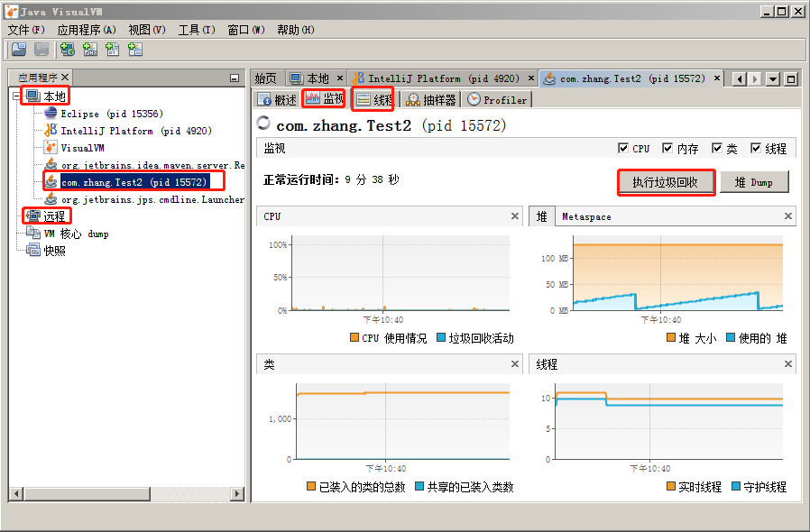Open the 应用程序(A) menu
The image size is (810, 532).
(87, 30)
